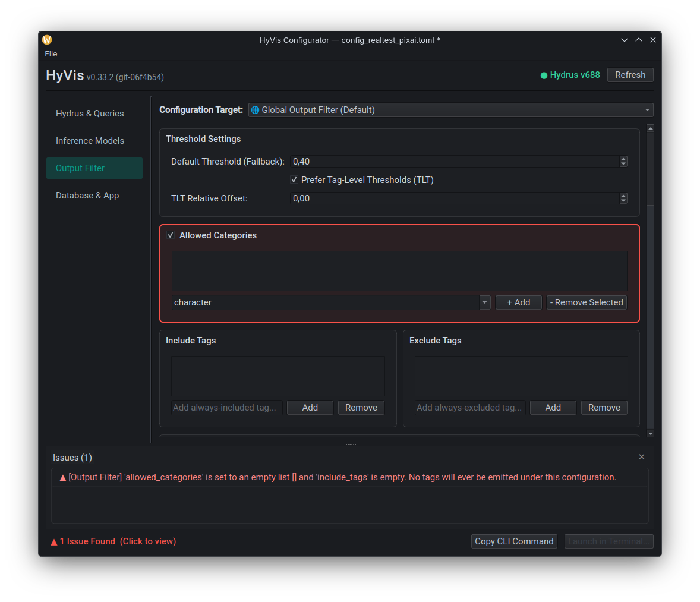Click the Issues (1) tab header

[72, 458]
